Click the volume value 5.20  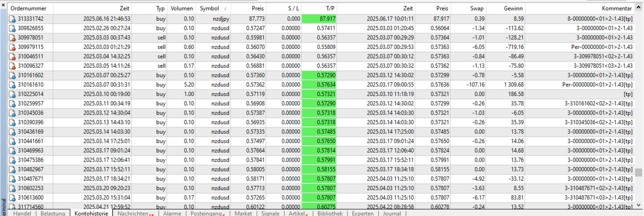(x=189, y=85)
